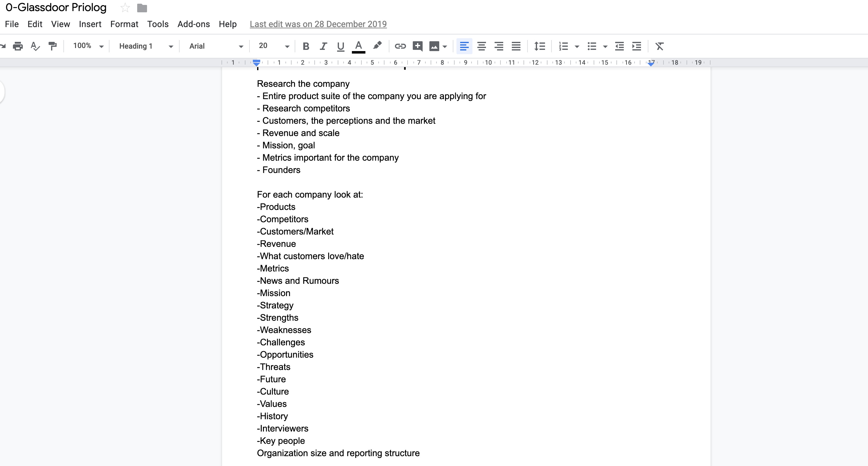Open the 'Last edit was on 28 December 2019' link
Viewport: 868px width, 466px height.
[318, 24]
